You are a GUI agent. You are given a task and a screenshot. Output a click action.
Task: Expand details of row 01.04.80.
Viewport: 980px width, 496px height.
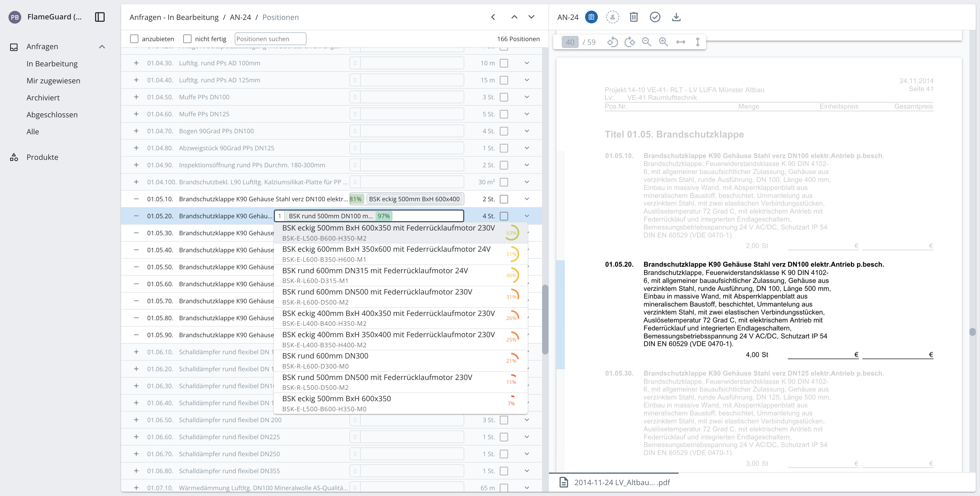[x=527, y=148]
